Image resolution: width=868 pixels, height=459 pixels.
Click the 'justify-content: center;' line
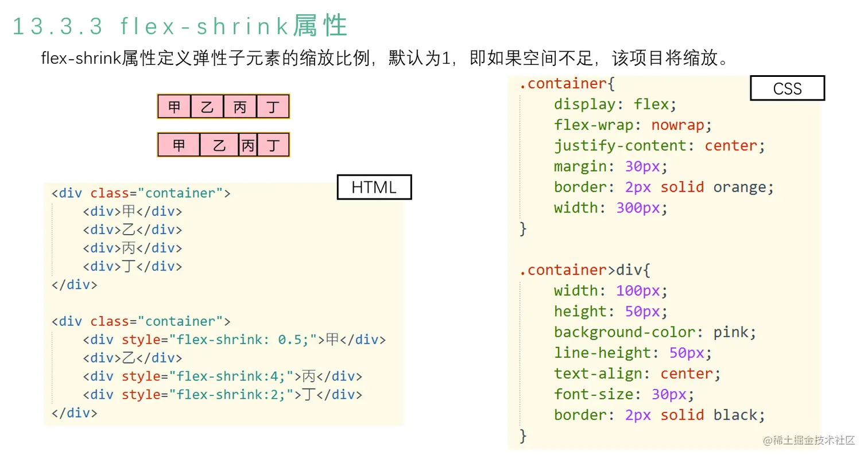click(x=660, y=146)
